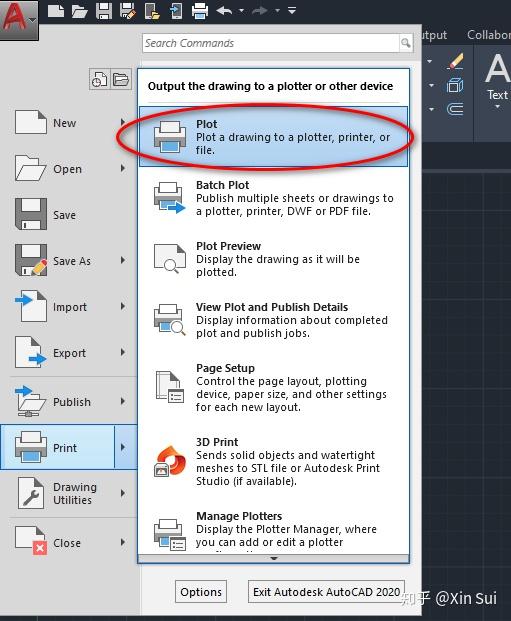This screenshot has height=621, width=511.
Task: Show recent documents list icon
Action: coord(99,79)
